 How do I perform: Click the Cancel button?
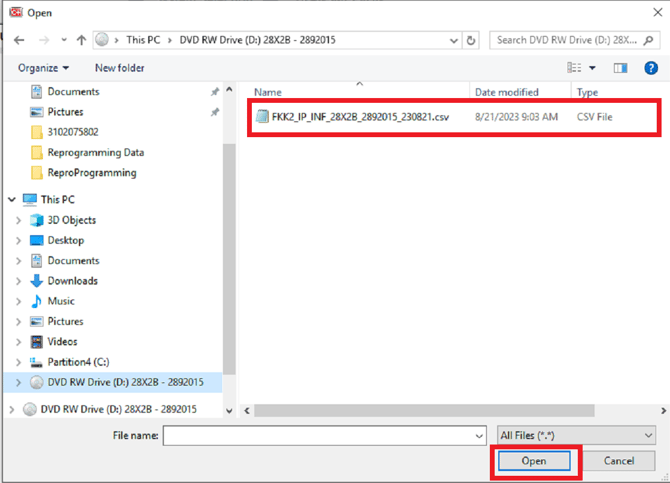619,461
